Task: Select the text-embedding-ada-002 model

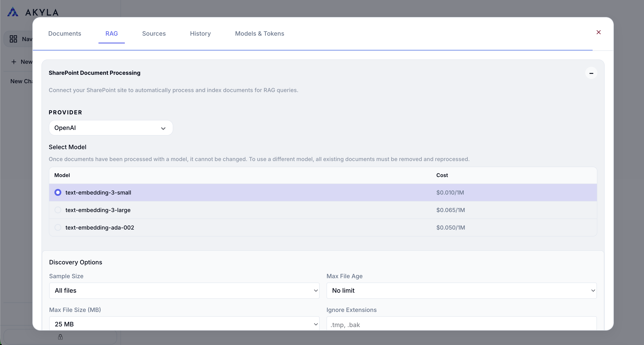Action: (x=58, y=227)
